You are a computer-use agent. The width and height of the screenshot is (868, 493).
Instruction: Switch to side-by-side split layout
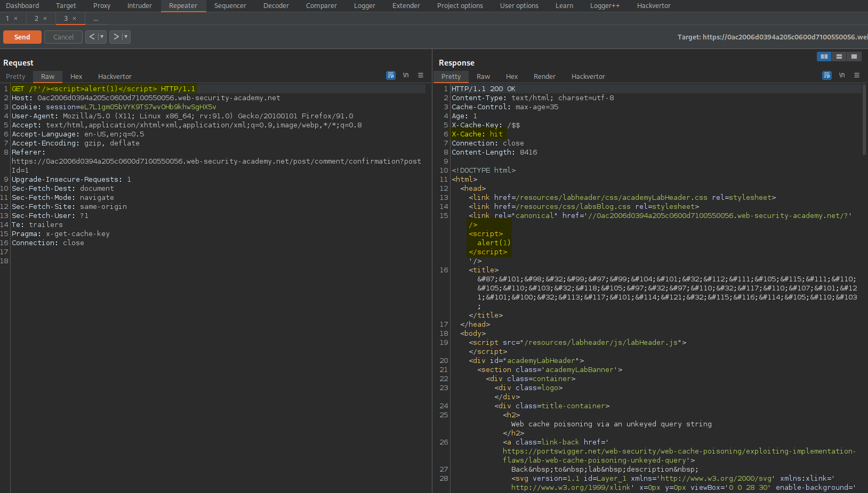coord(824,56)
